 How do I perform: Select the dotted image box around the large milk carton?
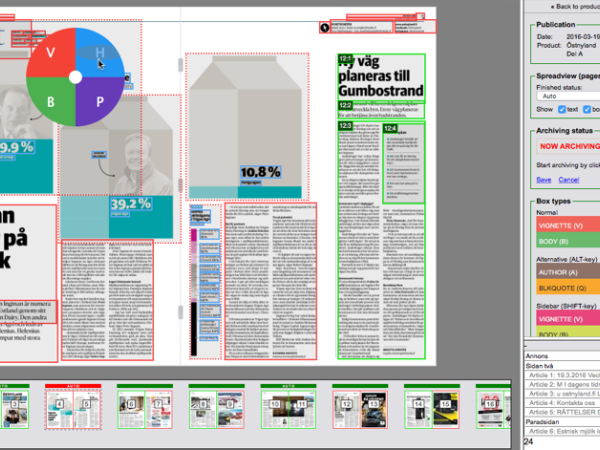tap(247, 126)
